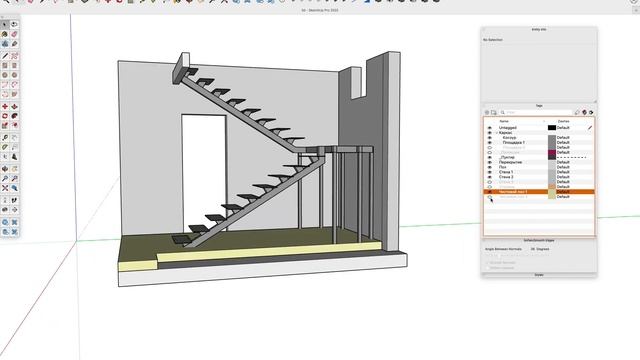640x360 pixels.
Task: Hide the Стена 1 tag
Action: coord(490,172)
